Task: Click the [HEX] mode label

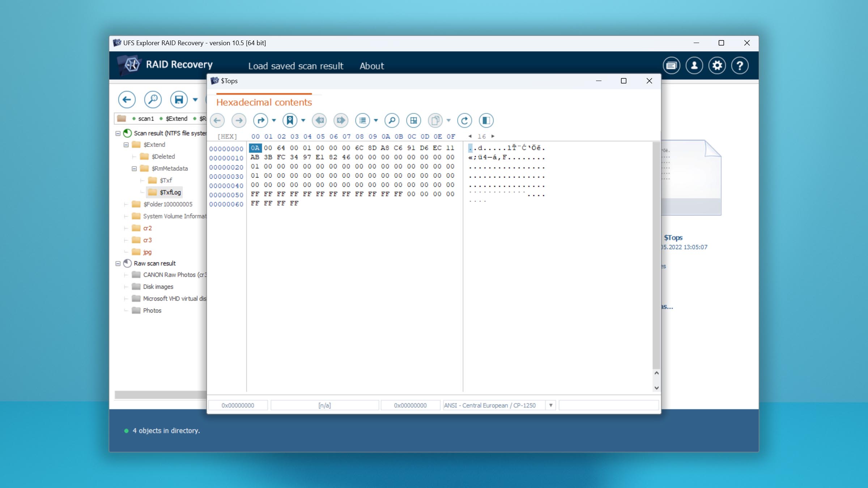Action: point(227,136)
